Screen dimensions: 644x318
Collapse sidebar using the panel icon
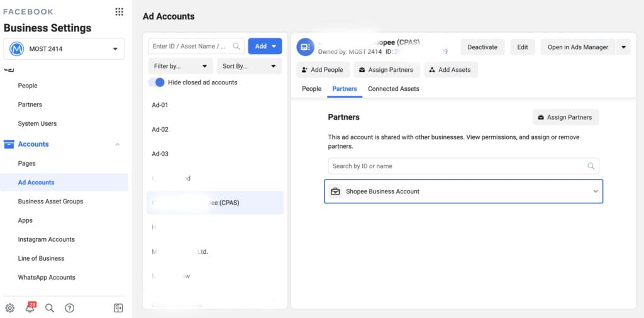pos(118,308)
